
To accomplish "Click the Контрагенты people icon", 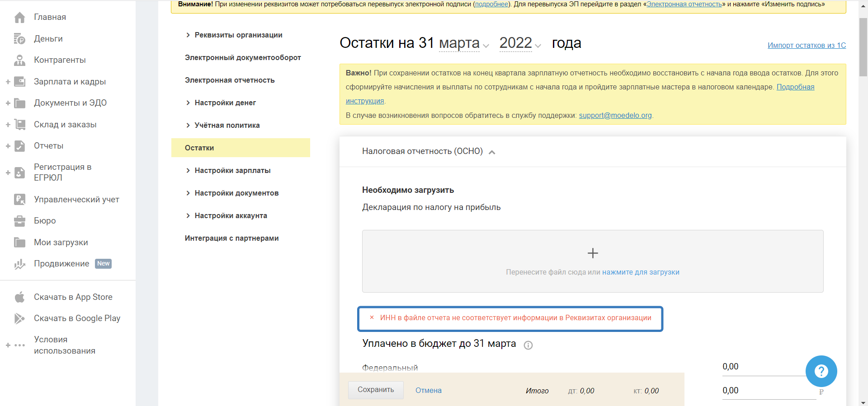I will click(x=19, y=60).
